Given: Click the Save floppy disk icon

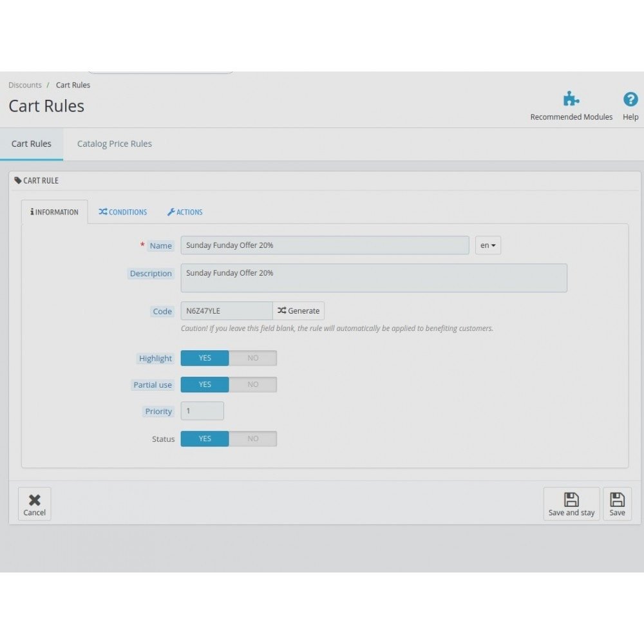Looking at the screenshot, I should click(x=617, y=500).
